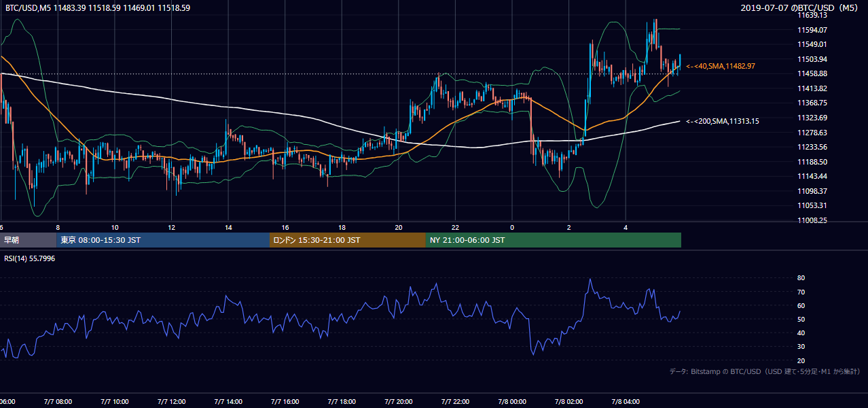868x408 pixels.
Task: Click RSI level 60 on the scale
Action: tap(801, 305)
